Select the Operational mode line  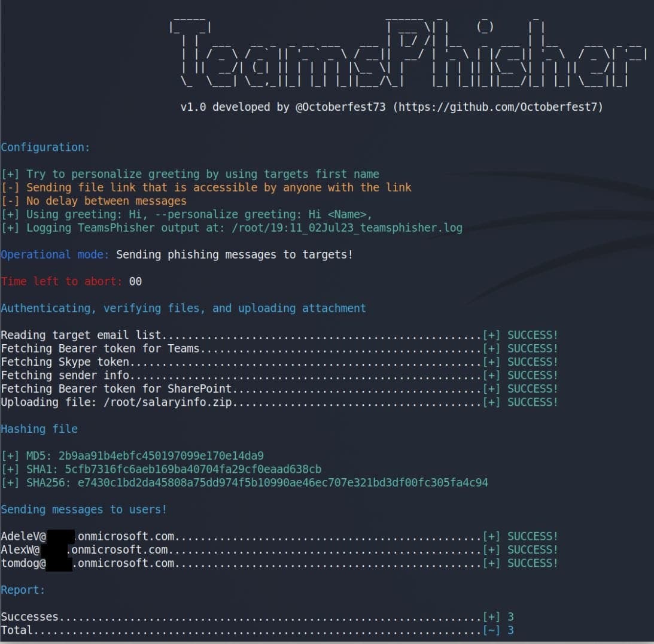coord(177,254)
